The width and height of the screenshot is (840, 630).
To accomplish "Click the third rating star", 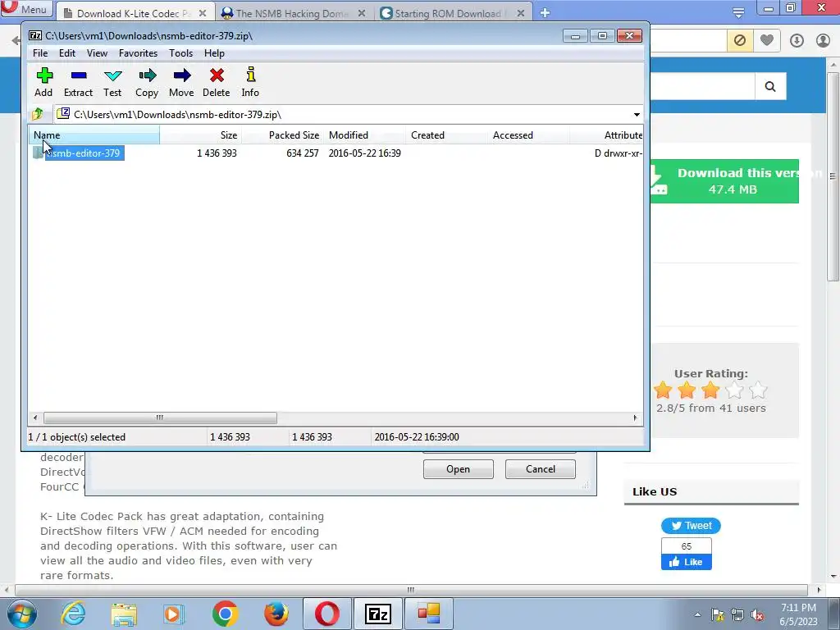I will [x=710, y=390].
